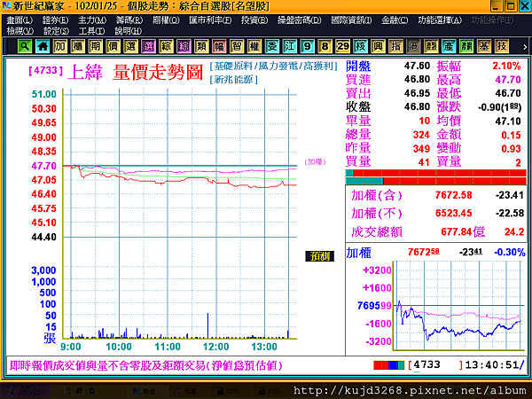532x399 pixels.
Task: Click the -0.30% weighted index change
Action: click(x=510, y=253)
